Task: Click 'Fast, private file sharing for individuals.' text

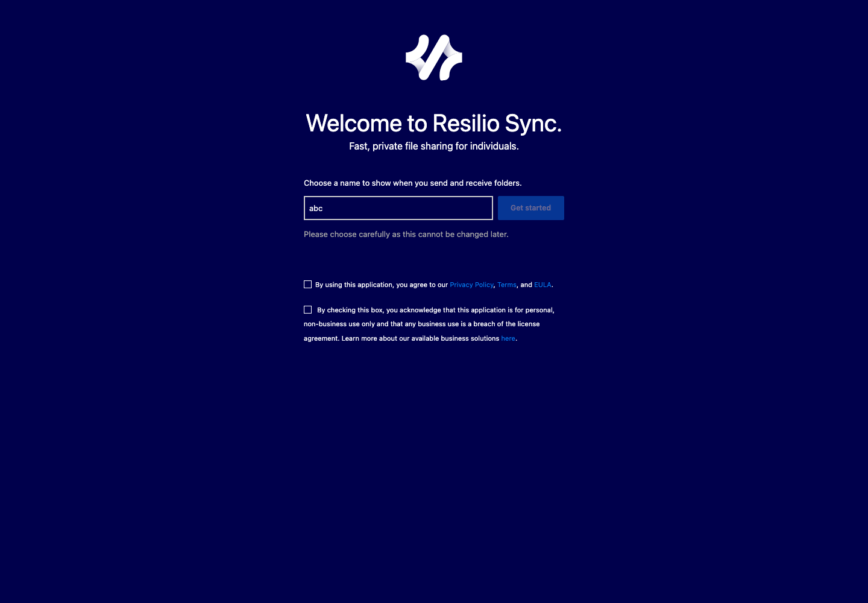Action: point(434,146)
